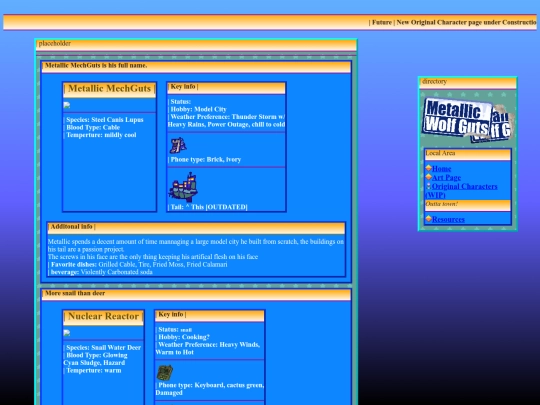Click the diamond icon beside Art Page
The width and height of the screenshot is (540, 405).
click(x=428, y=177)
